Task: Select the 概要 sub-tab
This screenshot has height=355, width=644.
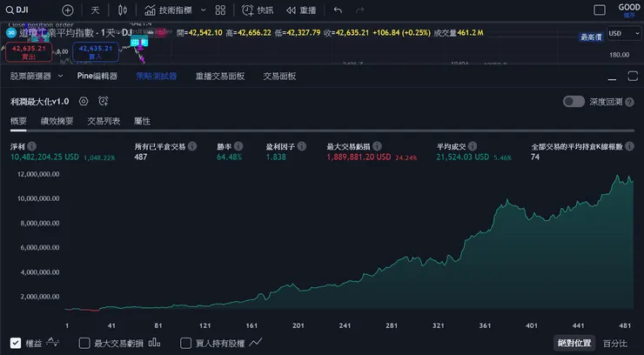Action: (x=18, y=121)
